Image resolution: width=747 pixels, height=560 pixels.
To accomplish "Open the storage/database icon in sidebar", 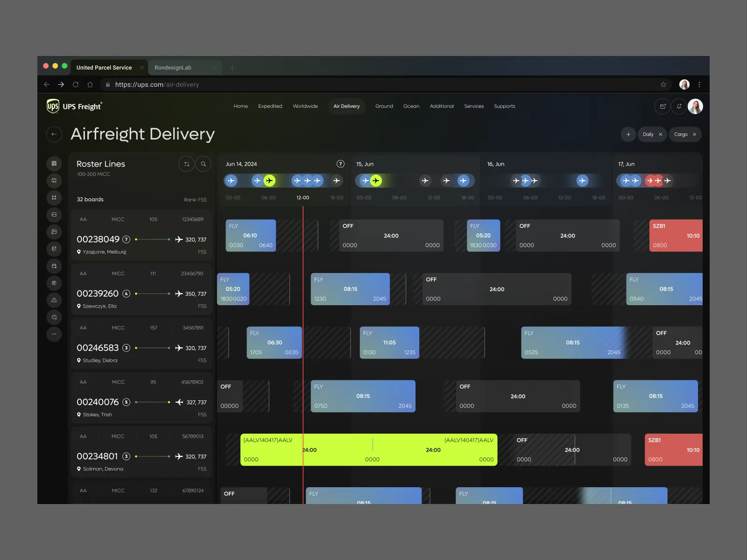I will [x=54, y=215].
